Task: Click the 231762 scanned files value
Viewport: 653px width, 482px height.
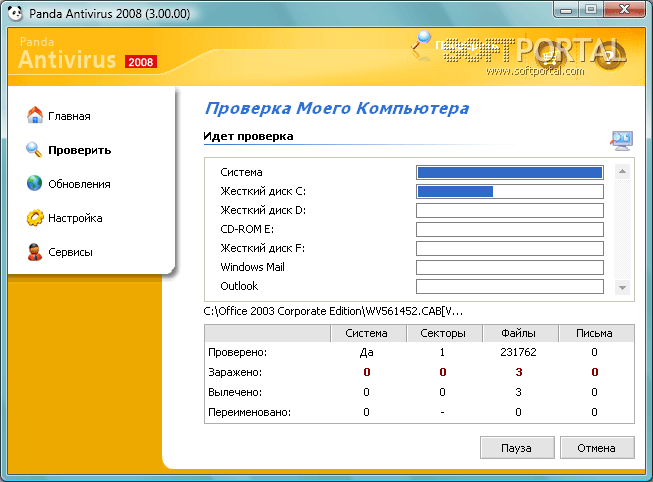Action: (x=518, y=352)
